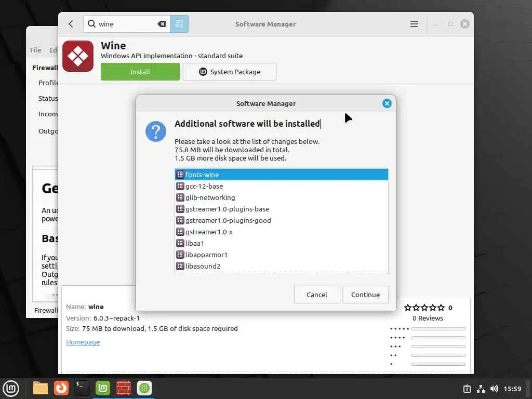Click the five-star rating bar
Screen dimensions: 532x399
(x=438, y=329)
